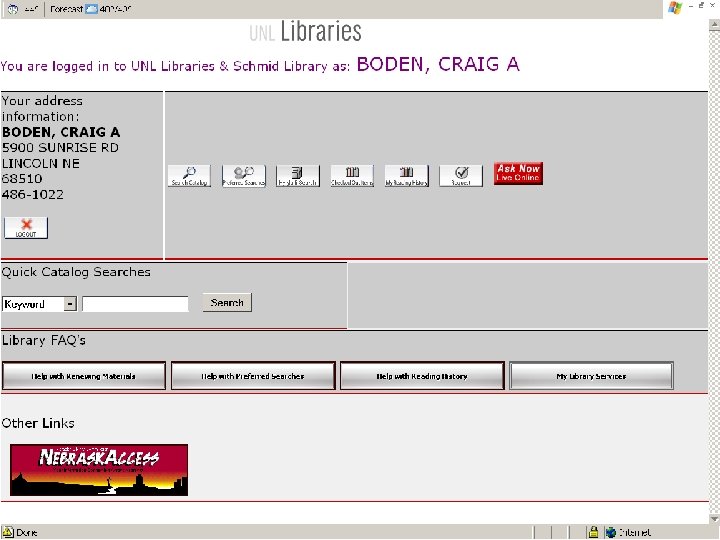
Task: Click the Done status page icon
Action: [8, 532]
